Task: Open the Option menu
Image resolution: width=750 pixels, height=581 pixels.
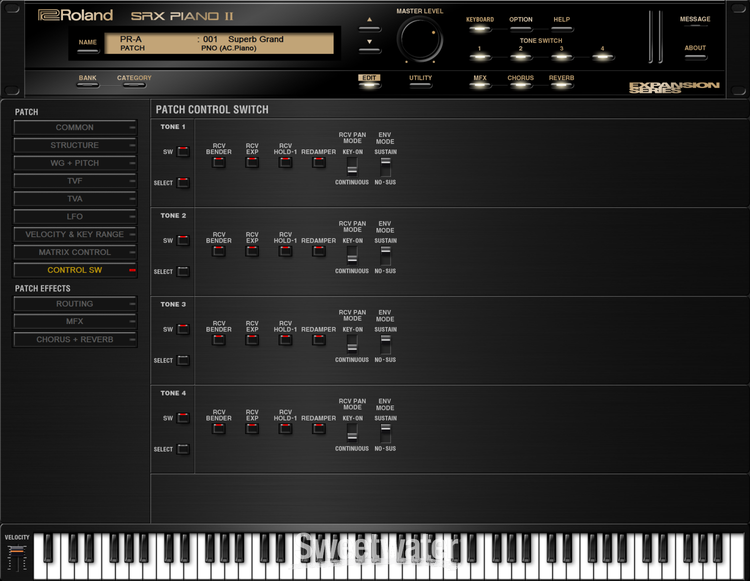Action: pyautogui.click(x=521, y=28)
